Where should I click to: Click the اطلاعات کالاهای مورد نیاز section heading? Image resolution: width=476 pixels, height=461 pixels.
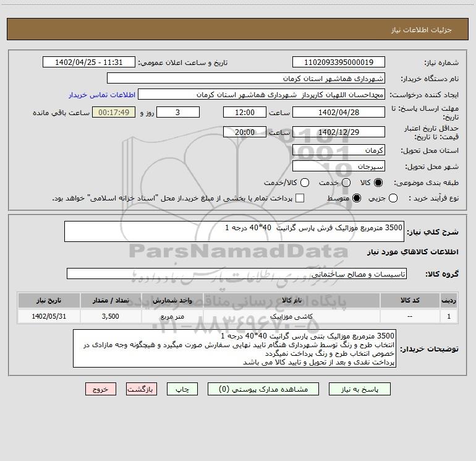(x=412, y=252)
